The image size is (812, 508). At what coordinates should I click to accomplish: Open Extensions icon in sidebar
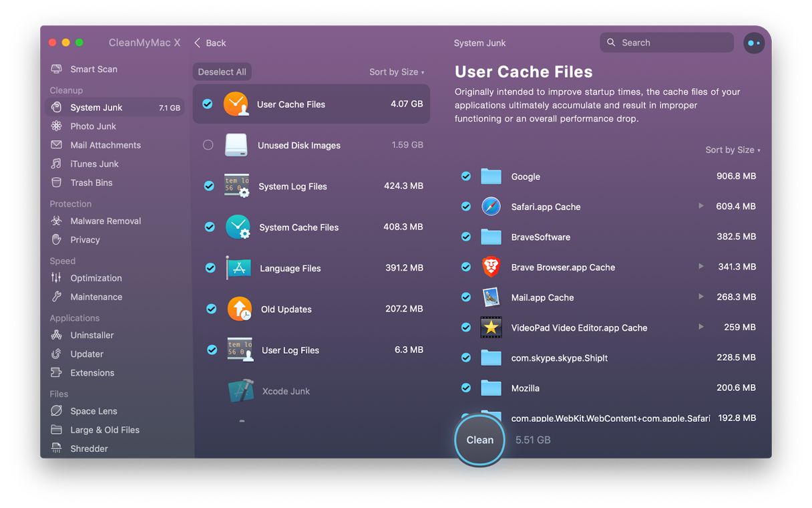click(57, 372)
